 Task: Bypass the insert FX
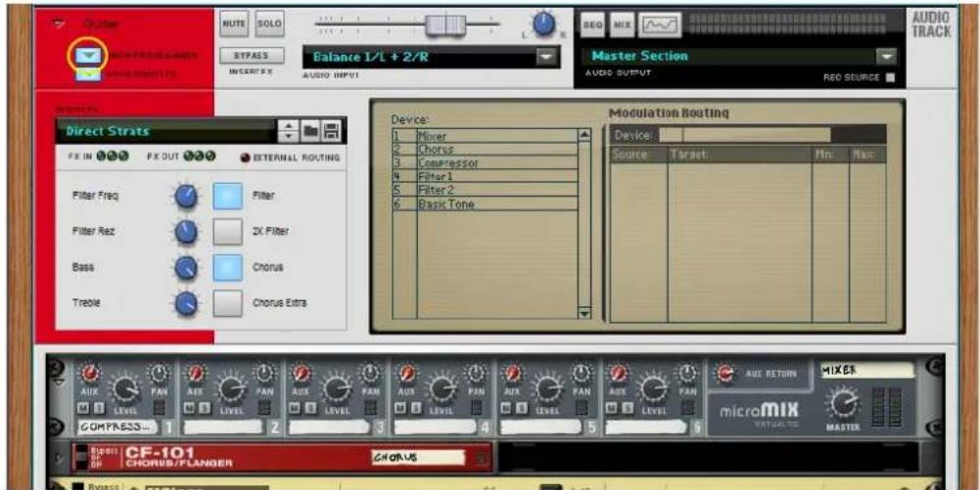coord(252,56)
